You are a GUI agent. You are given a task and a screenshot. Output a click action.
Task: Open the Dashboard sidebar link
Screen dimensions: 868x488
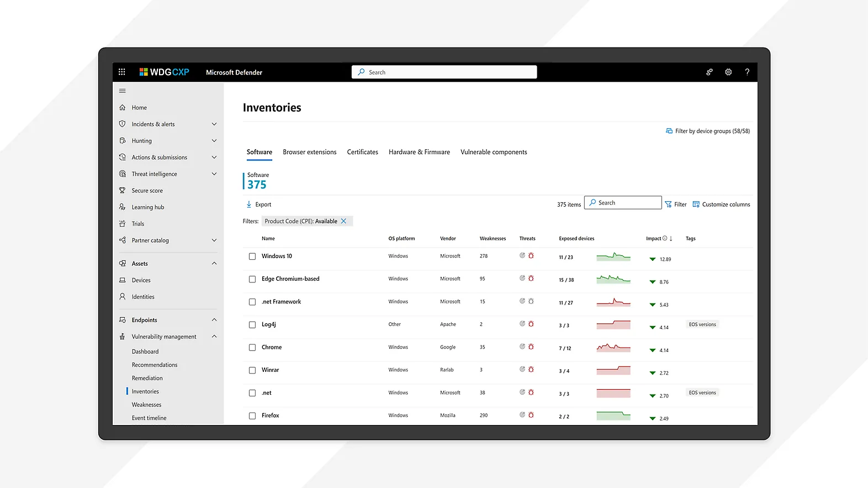(145, 351)
